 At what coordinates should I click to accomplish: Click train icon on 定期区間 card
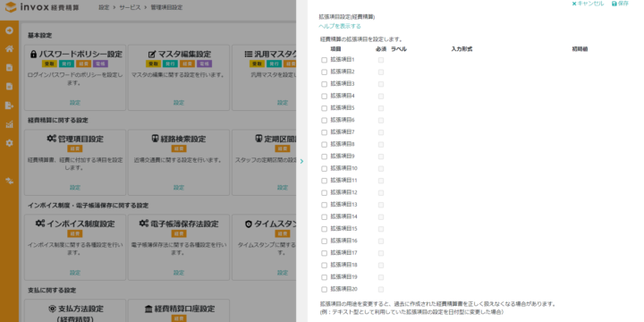258,139
